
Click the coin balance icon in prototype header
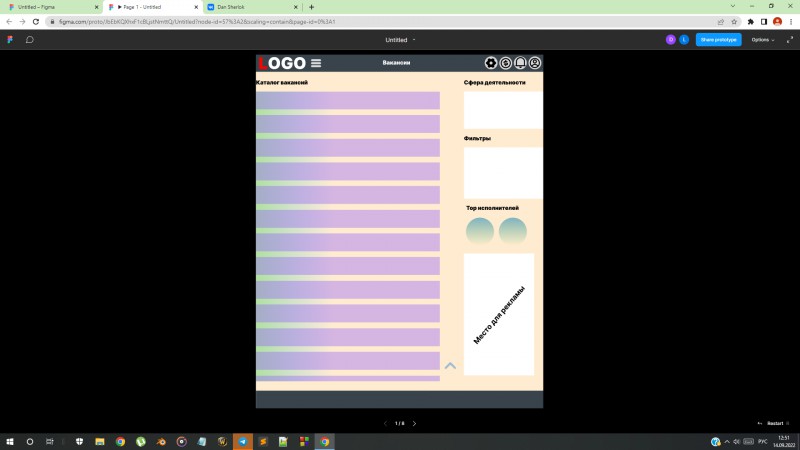click(505, 63)
